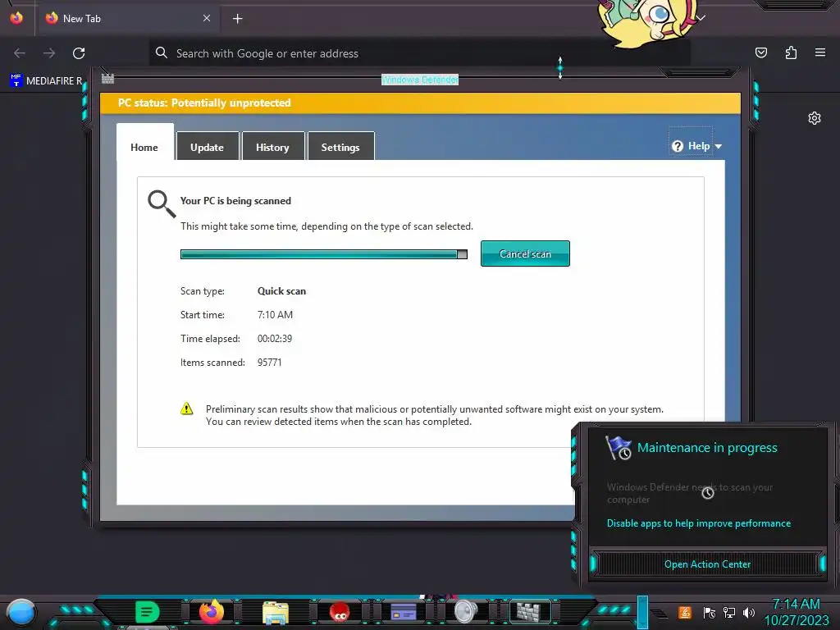Open File Explorer from the taskbar

(276, 612)
